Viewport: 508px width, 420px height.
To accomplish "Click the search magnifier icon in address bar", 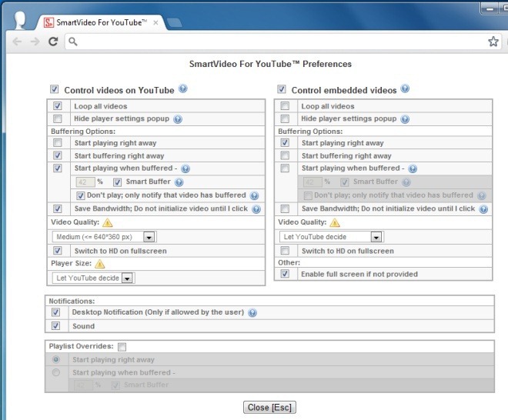I will coord(73,42).
